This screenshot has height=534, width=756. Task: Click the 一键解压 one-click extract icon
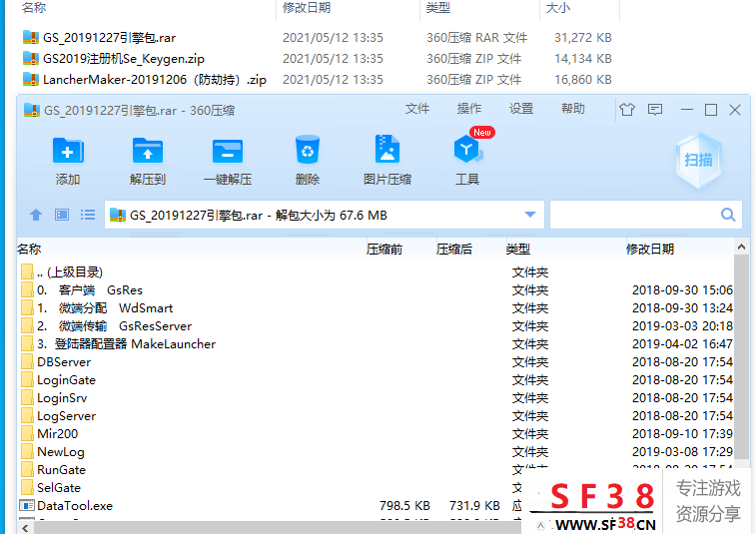[x=228, y=151]
